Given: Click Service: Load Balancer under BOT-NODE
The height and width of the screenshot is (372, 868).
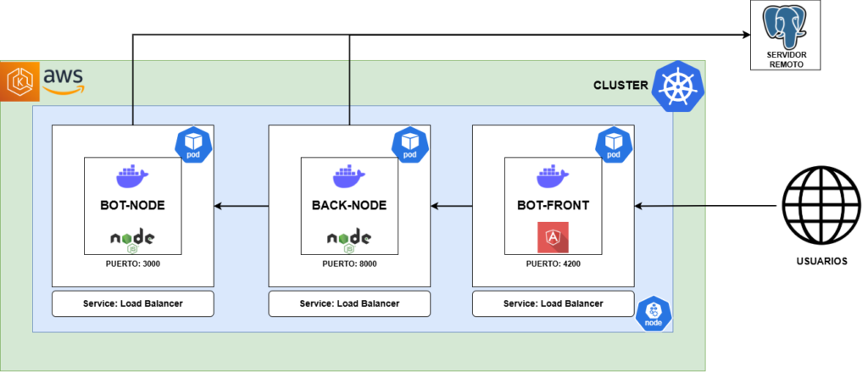Looking at the screenshot, I should click(x=133, y=303).
